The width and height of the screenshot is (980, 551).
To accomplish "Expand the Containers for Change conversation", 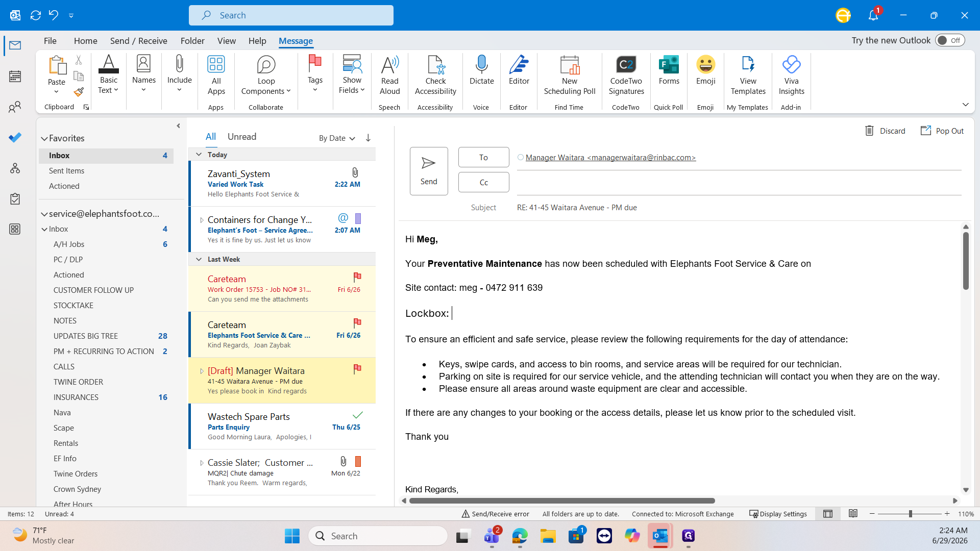I will [202, 220].
